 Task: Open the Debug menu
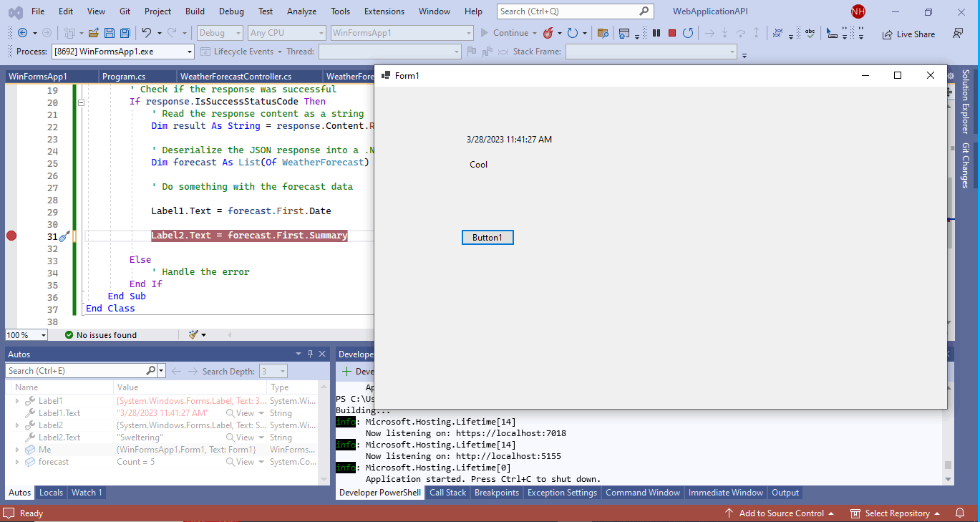tap(231, 11)
